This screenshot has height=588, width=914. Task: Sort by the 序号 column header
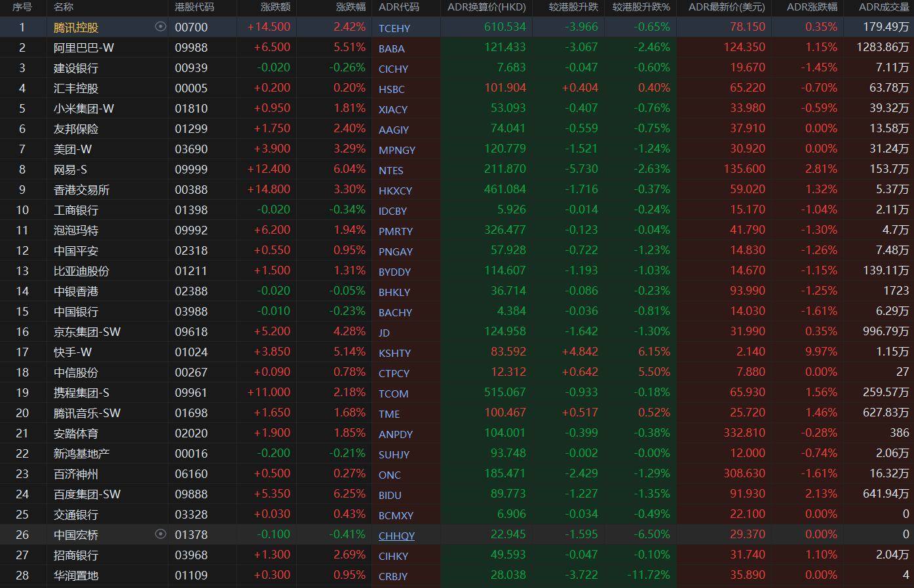[x=22, y=7]
